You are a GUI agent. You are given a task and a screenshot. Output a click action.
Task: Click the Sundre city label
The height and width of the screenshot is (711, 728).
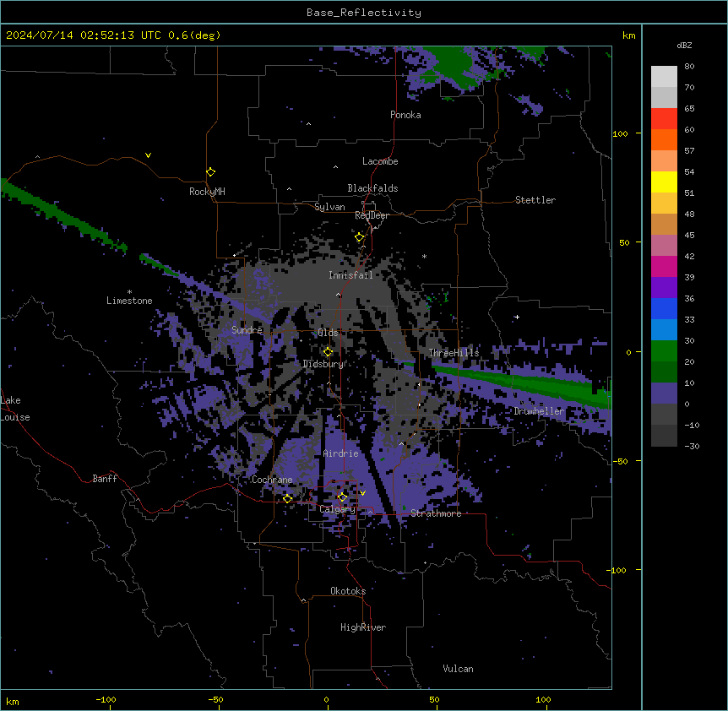tap(247, 330)
